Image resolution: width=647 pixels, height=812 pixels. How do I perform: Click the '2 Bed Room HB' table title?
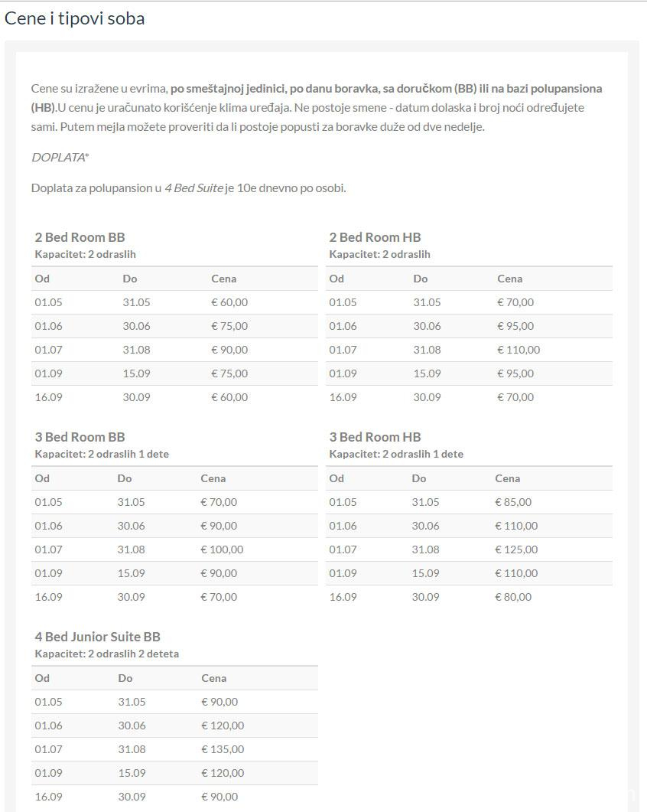point(375,237)
